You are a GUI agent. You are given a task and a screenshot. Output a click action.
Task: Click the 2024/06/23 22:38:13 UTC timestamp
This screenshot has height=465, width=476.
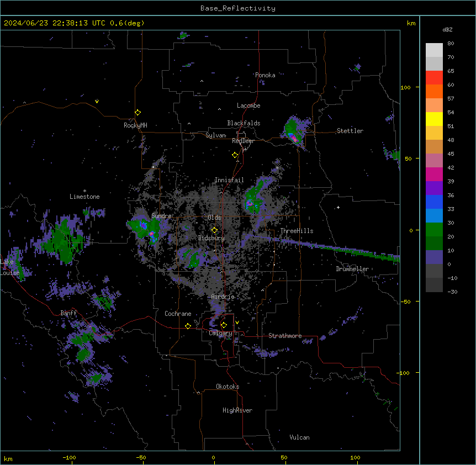click(x=54, y=23)
